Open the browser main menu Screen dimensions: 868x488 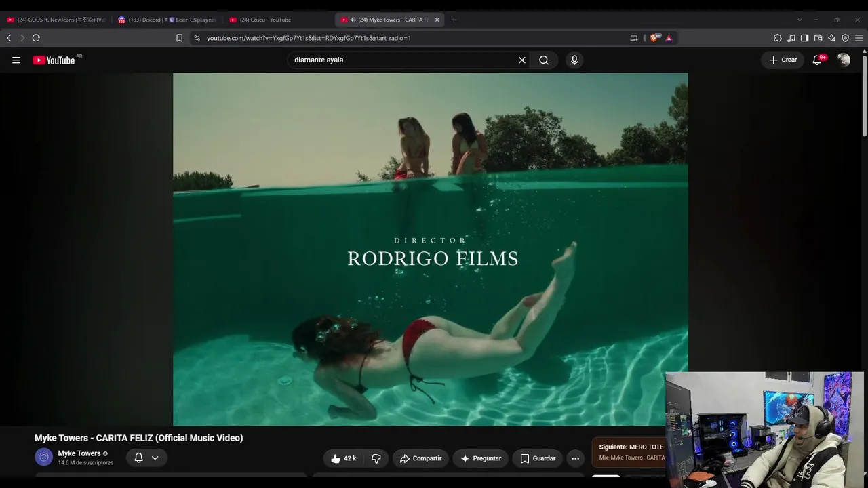click(x=859, y=38)
